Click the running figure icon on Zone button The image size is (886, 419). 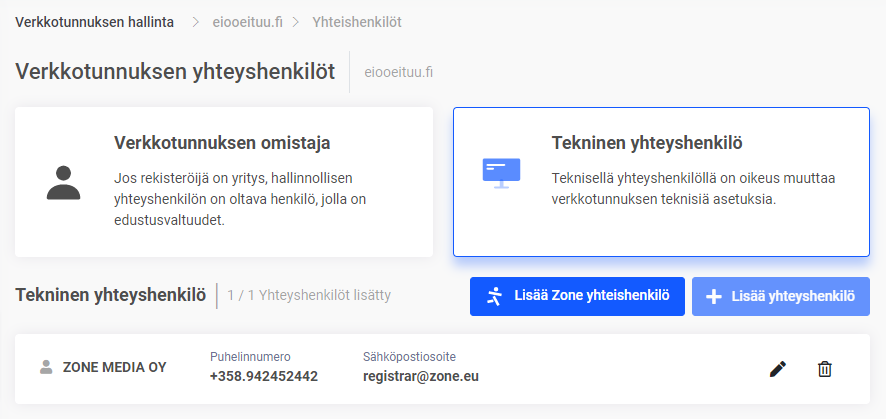[494, 296]
